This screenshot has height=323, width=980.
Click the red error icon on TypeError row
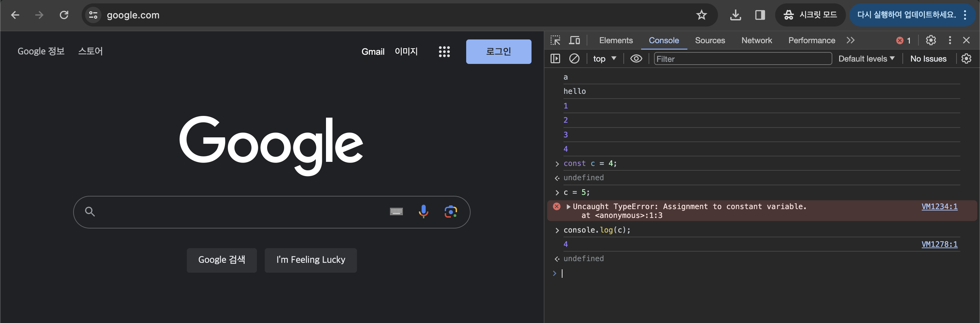click(x=556, y=206)
